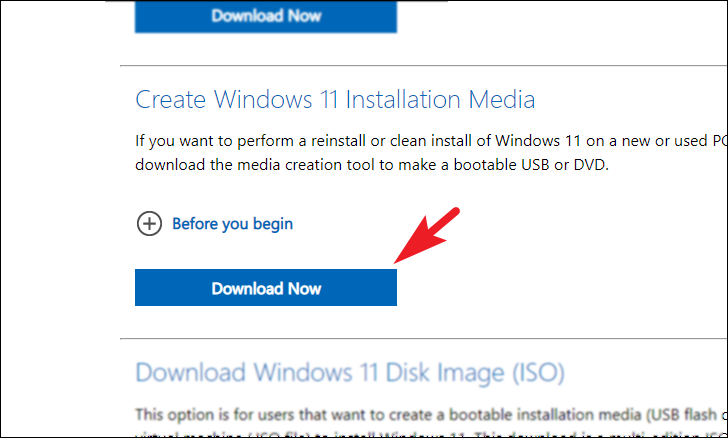This screenshot has height=438, width=728.
Task: Click the 'Now' text on lower download button
Action: [x=305, y=289]
